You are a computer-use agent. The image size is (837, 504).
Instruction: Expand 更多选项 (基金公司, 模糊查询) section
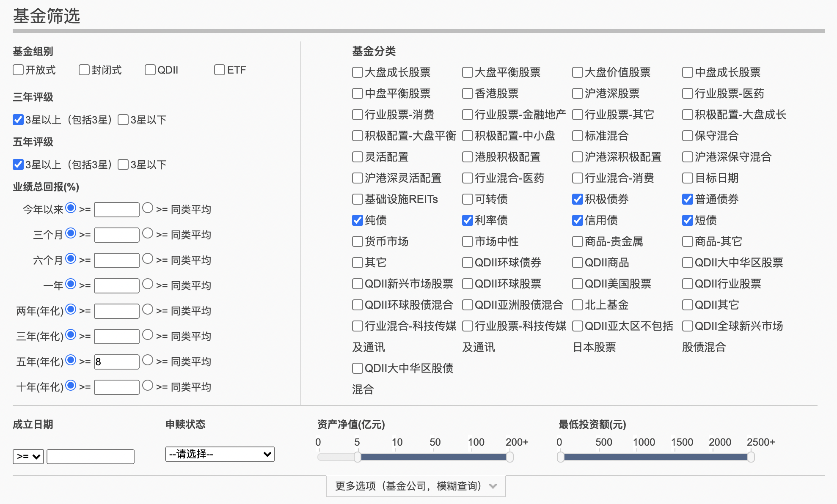click(x=416, y=486)
